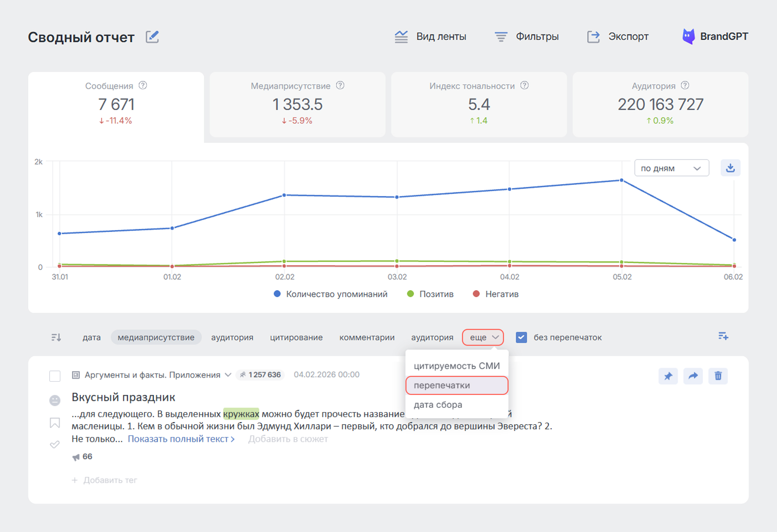
Task: Uncheck the 'без перепечаток' checkbox
Action: coord(521,337)
